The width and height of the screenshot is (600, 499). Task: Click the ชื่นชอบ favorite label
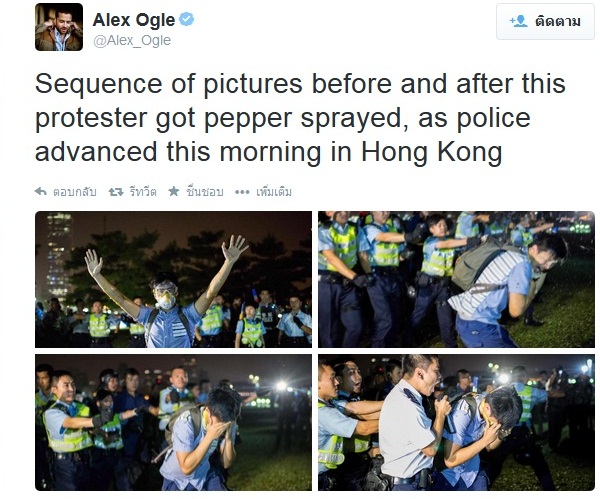coord(205,191)
